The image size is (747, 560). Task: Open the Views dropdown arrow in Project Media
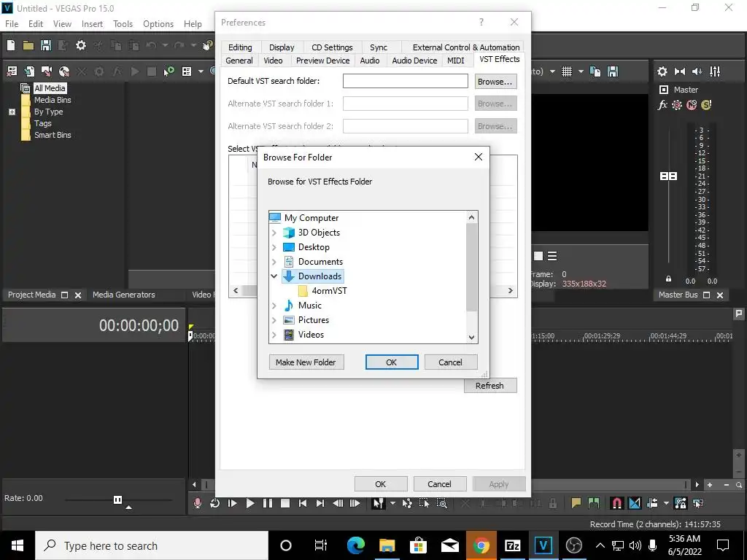pyautogui.click(x=201, y=71)
